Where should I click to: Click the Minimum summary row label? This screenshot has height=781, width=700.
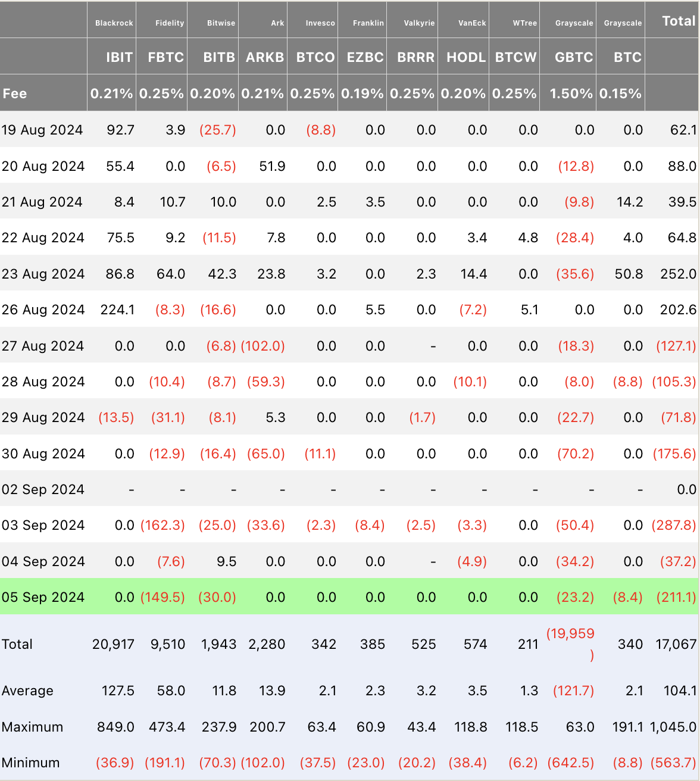point(30,763)
